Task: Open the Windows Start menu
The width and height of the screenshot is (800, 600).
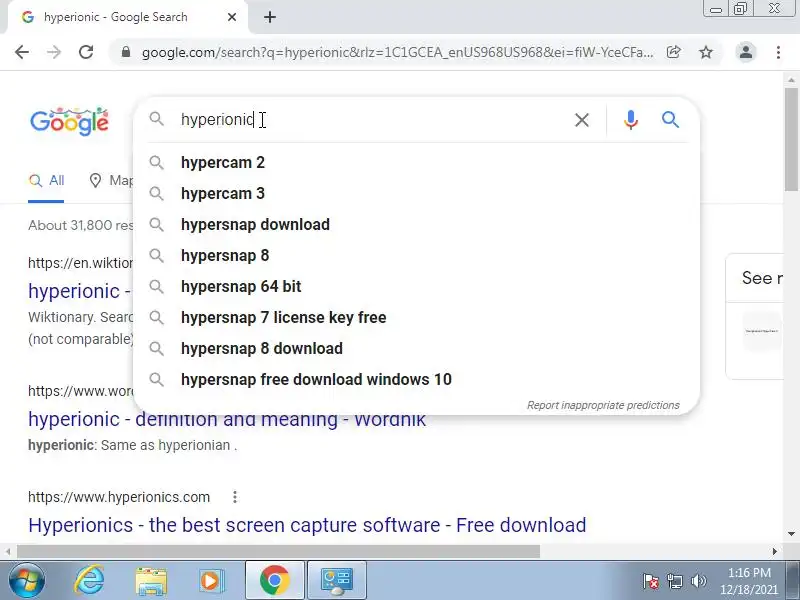Action: pos(27,581)
